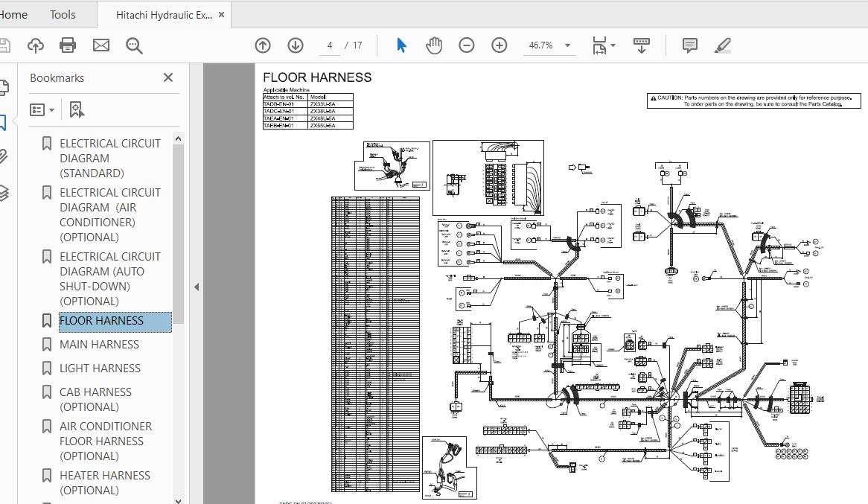Click the 46.7% zoom value
868x504 pixels.
[540, 45]
